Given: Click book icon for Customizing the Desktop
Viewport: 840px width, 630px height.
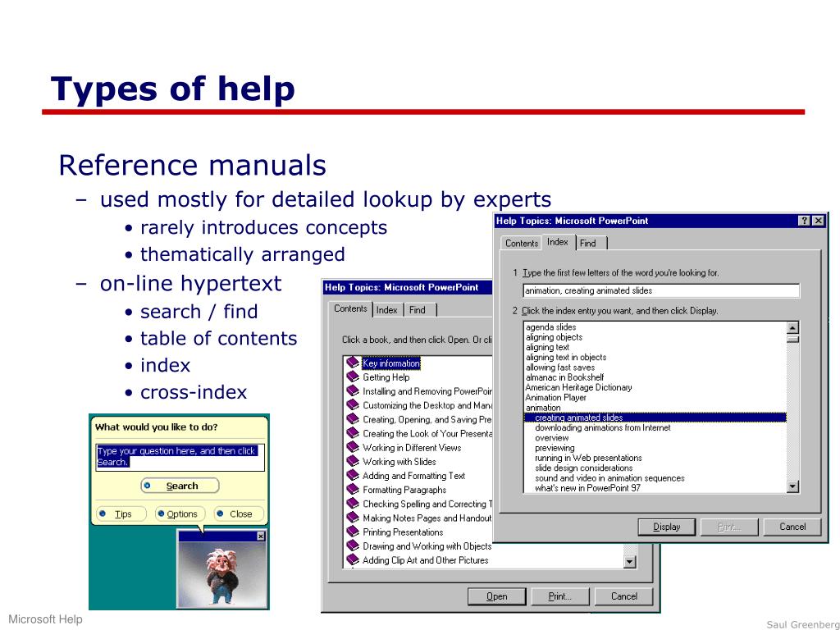Looking at the screenshot, I should point(353,405).
